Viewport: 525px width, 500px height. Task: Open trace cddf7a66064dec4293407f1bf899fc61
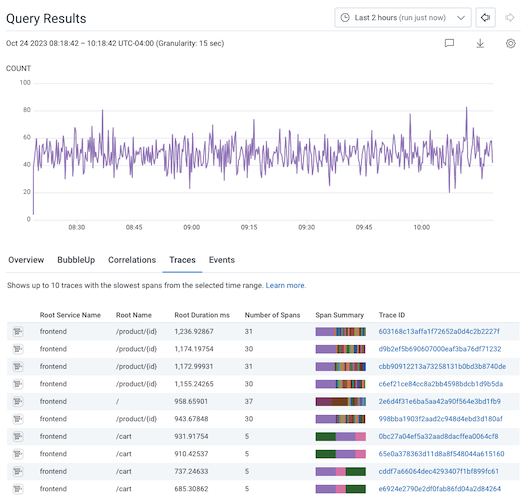[x=439, y=471]
